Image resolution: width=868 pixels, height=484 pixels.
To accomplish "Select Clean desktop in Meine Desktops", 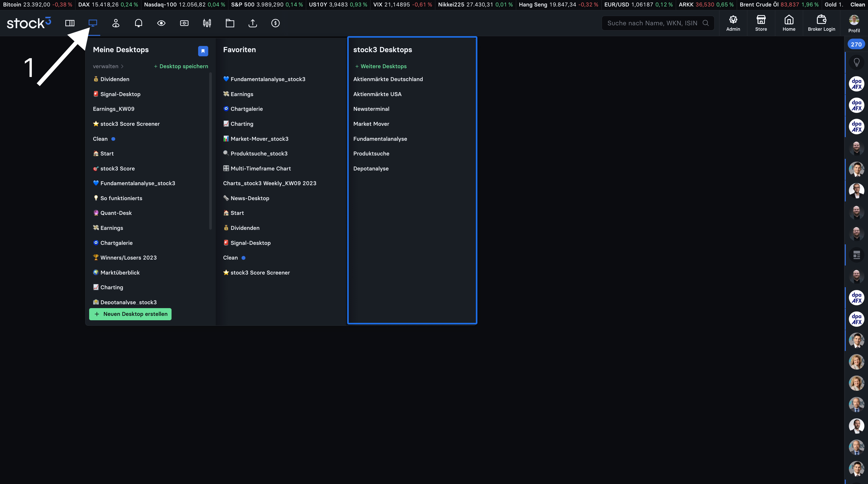I will (100, 139).
